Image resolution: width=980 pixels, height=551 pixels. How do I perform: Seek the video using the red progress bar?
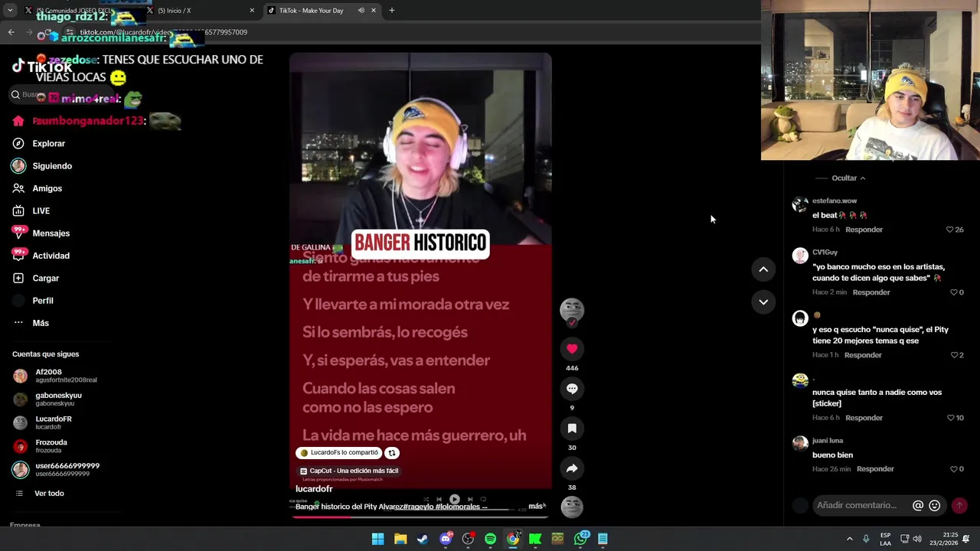pyautogui.click(x=420, y=517)
